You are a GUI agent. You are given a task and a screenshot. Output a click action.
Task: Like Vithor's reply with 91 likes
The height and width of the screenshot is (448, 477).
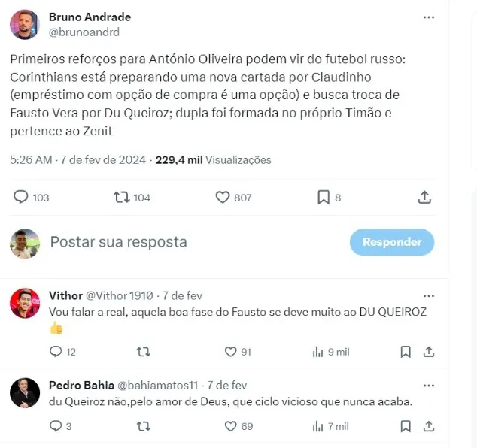(230, 352)
